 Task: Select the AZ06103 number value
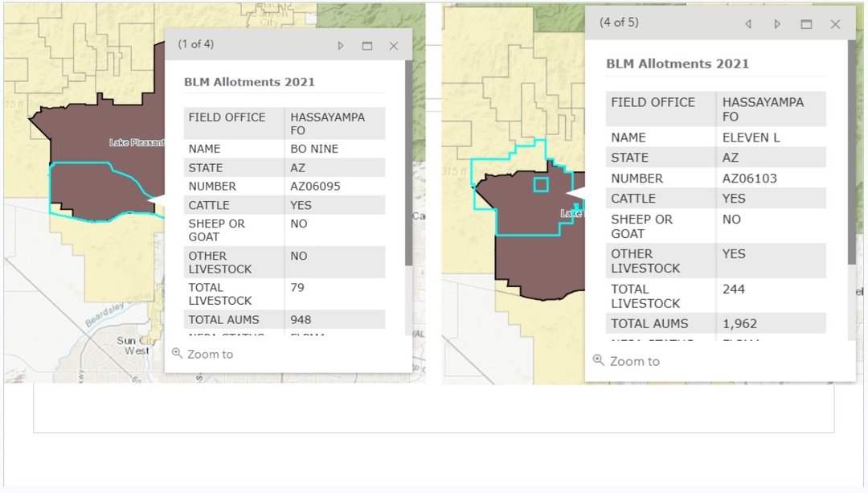[749, 179]
